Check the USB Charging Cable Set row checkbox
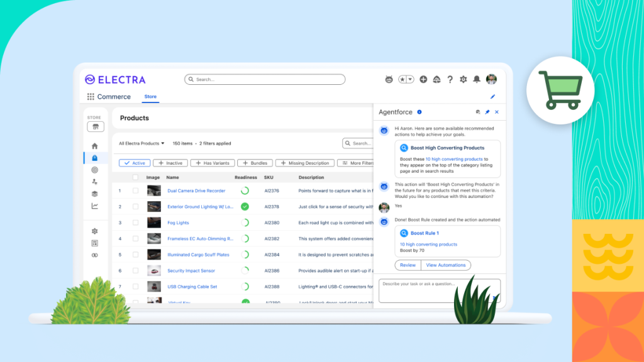644x362 pixels. tap(135, 287)
